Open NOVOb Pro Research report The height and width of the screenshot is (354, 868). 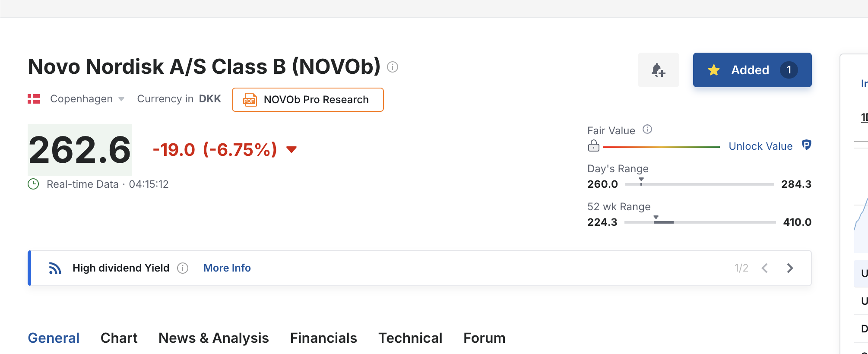(x=308, y=100)
